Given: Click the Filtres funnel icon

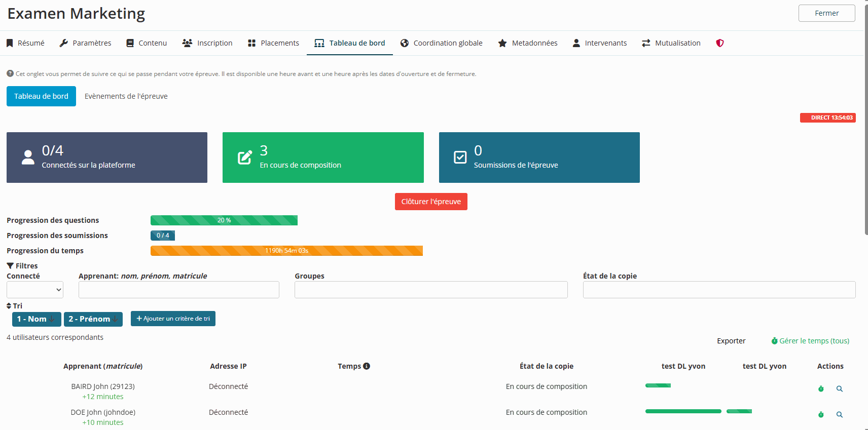Looking at the screenshot, I should [10, 266].
